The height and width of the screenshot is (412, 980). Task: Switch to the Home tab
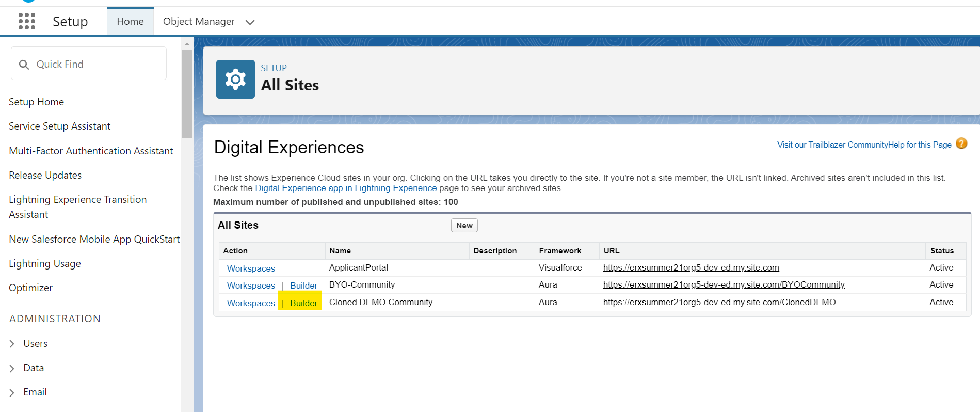coord(130,22)
